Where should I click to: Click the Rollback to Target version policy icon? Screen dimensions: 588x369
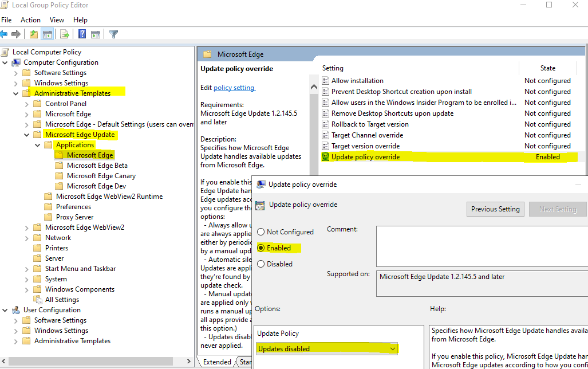pos(326,124)
